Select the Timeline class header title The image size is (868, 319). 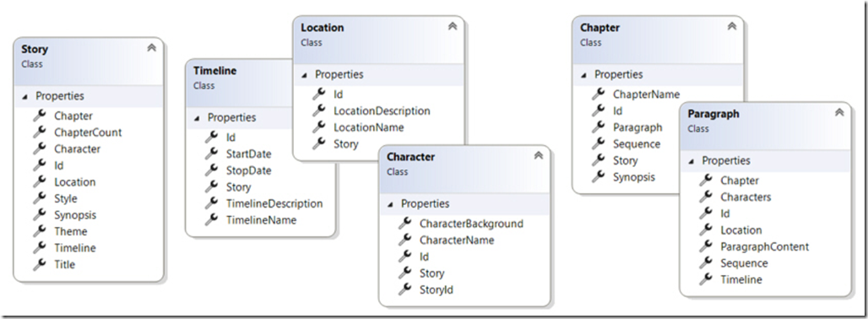tap(214, 71)
